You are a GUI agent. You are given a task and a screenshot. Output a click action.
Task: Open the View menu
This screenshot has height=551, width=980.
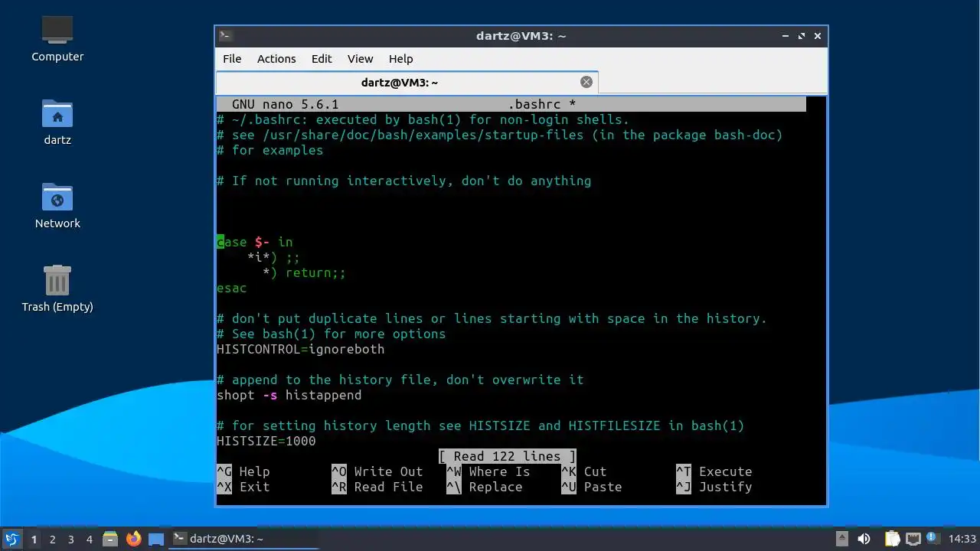[360, 58]
